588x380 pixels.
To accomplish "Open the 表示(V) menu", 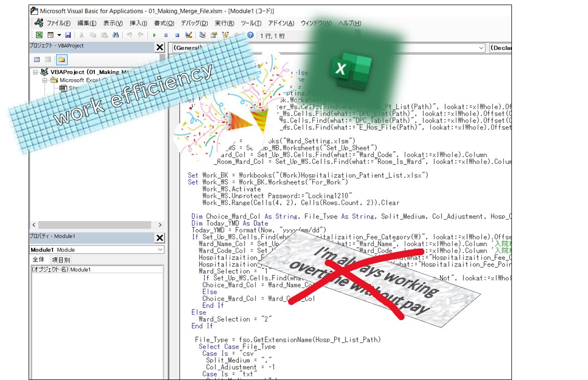I will (x=113, y=23).
